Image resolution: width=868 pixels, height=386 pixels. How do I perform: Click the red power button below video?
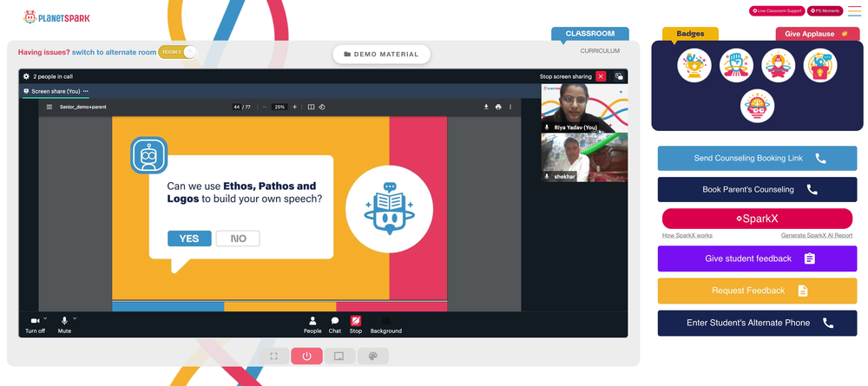[x=306, y=357]
